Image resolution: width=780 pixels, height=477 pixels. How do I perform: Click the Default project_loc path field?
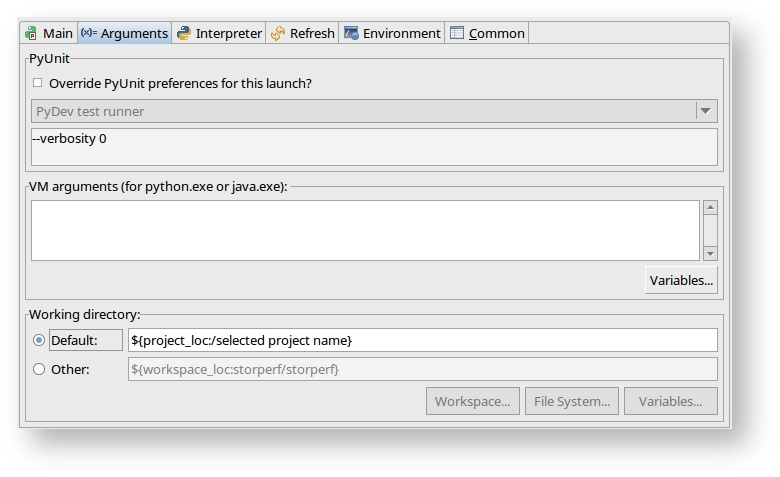click(422, 340)
